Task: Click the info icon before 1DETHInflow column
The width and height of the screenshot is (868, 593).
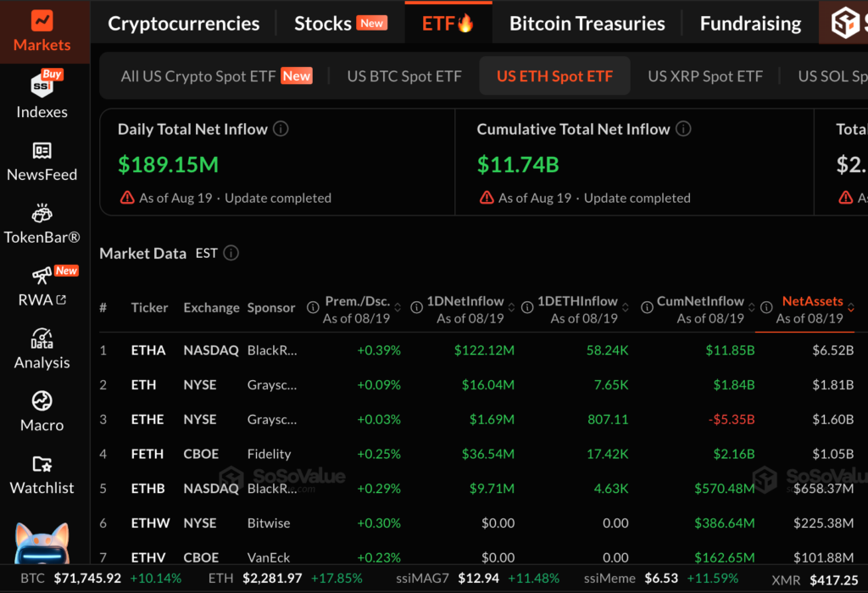Action: coord(527,307)
